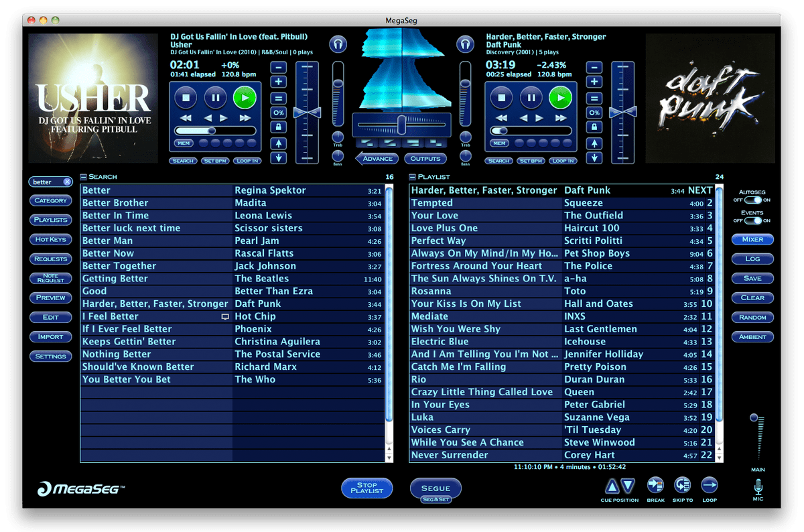Open the Requests list

coord(51,259)
